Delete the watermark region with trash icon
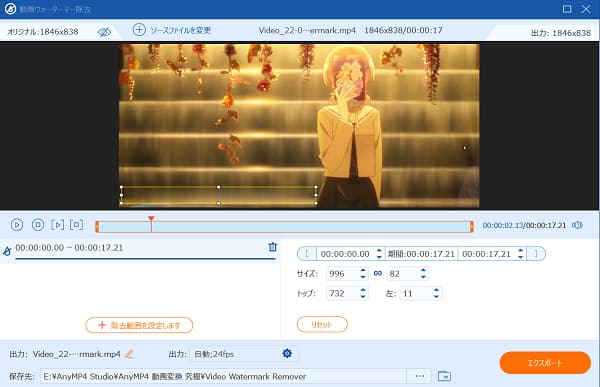The image size is (600, 387). [x=272, y=247]
